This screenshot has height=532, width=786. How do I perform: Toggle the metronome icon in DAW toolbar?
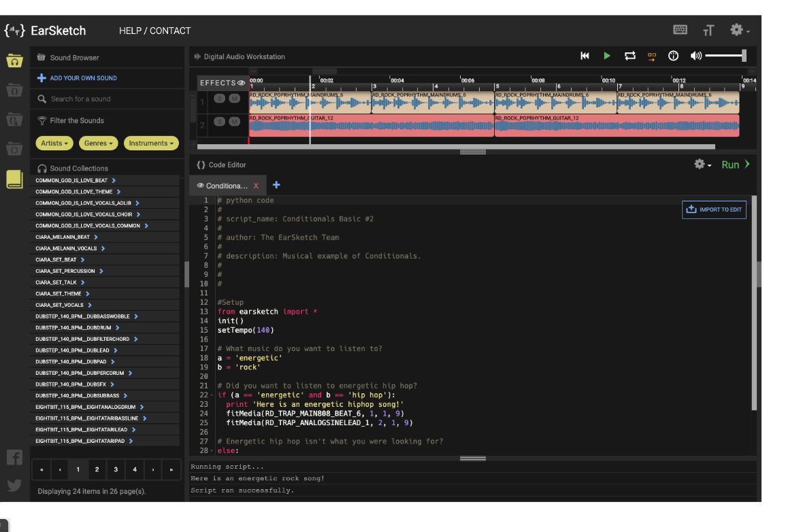click(x=673, y=56)
